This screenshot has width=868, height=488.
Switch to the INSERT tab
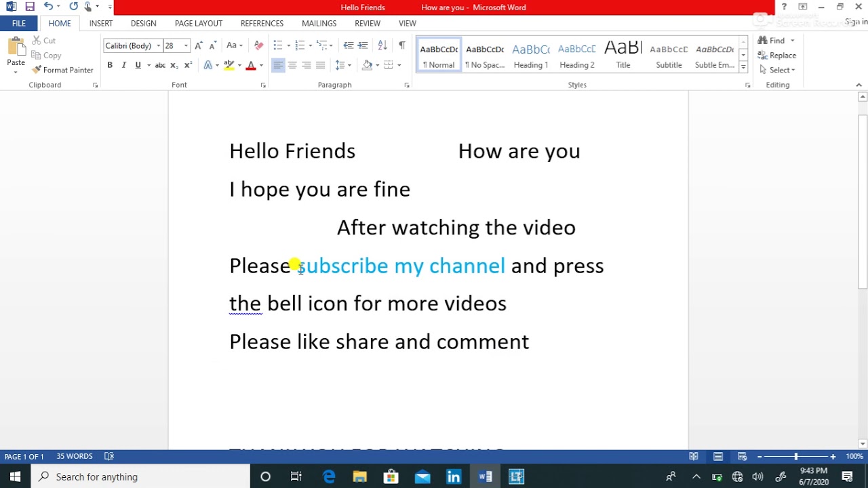click(x=101, y=23)
